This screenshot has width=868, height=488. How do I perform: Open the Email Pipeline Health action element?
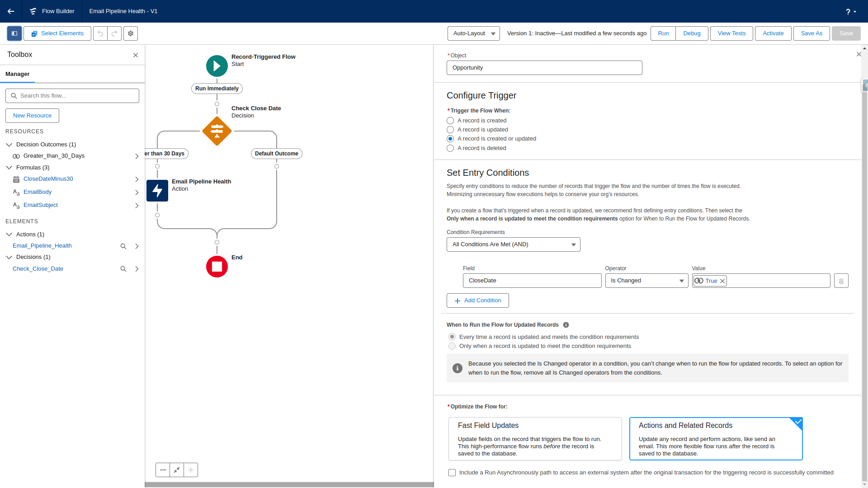pyautogui.click(x=157, y=190)
